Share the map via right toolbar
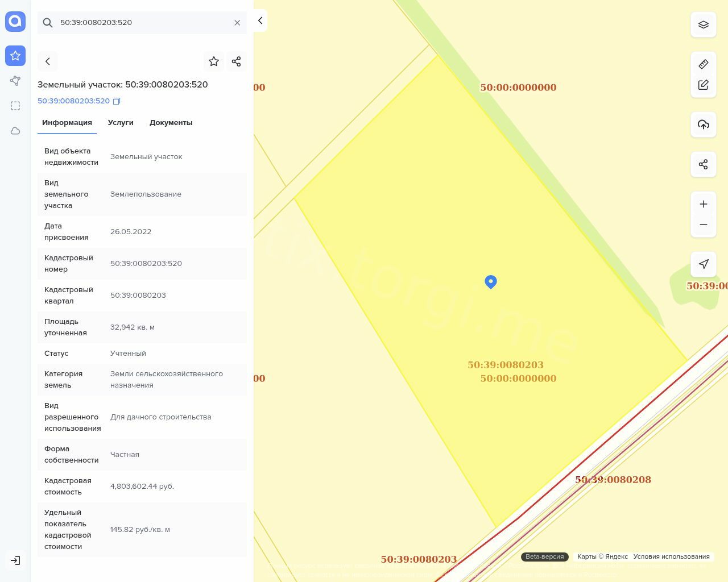 [x=703, y=164]
